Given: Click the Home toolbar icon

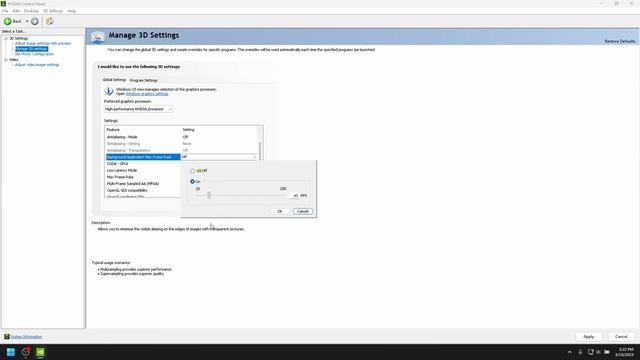Looking at the screenshot, I should click(x=50, y=21).
